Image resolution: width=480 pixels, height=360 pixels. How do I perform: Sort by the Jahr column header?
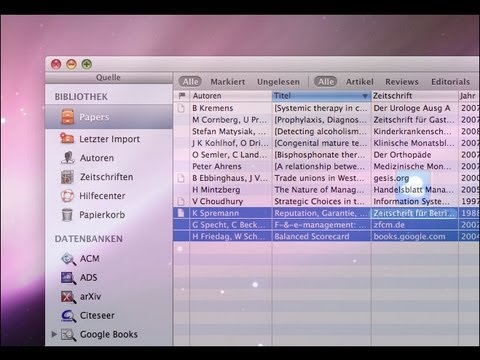tap(469, 96)
